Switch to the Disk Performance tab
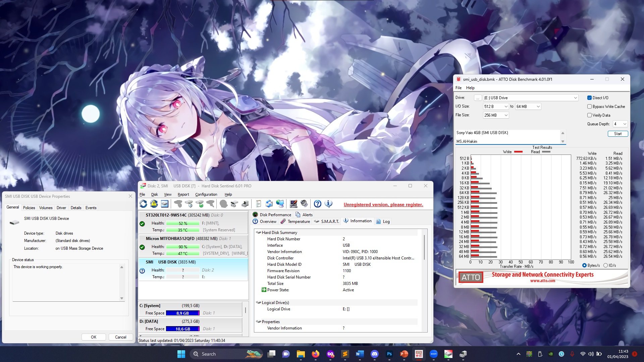 [x=272, y=215]
